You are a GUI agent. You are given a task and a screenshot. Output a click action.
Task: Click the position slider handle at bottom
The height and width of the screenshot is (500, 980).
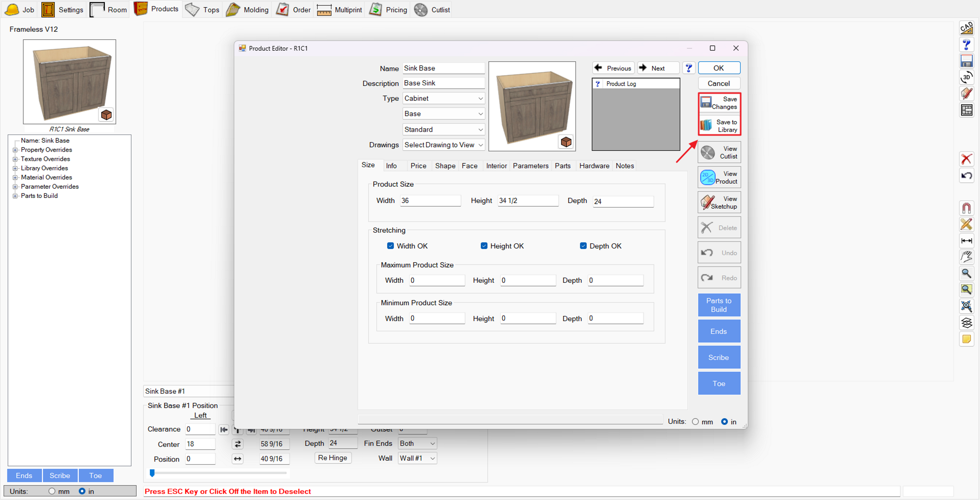[x=152, y=473]
